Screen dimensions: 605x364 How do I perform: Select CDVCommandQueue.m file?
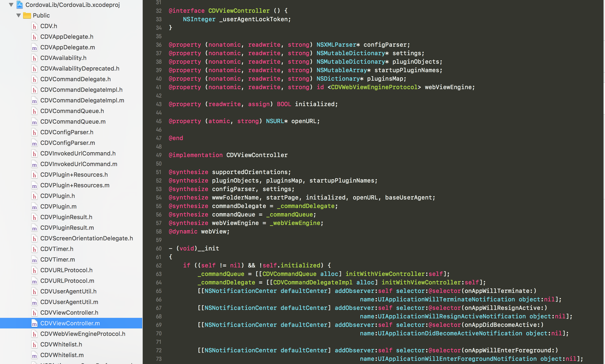click(73, 122)
